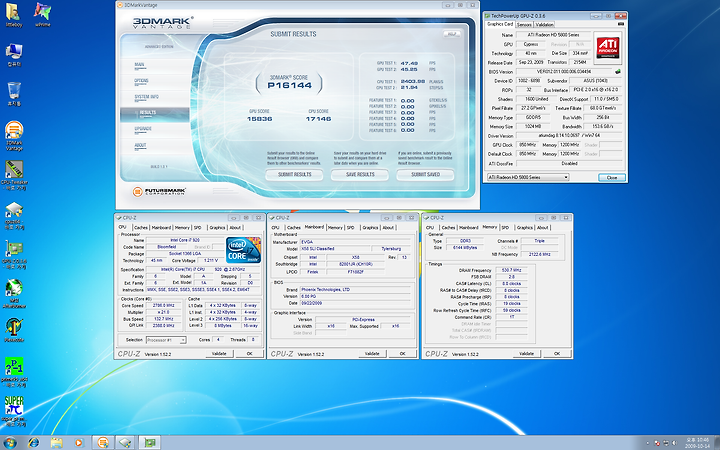Switch to CPU-Z taskbar button
The width and height of the screenshot is (720, 450).
tap(125, 443)
